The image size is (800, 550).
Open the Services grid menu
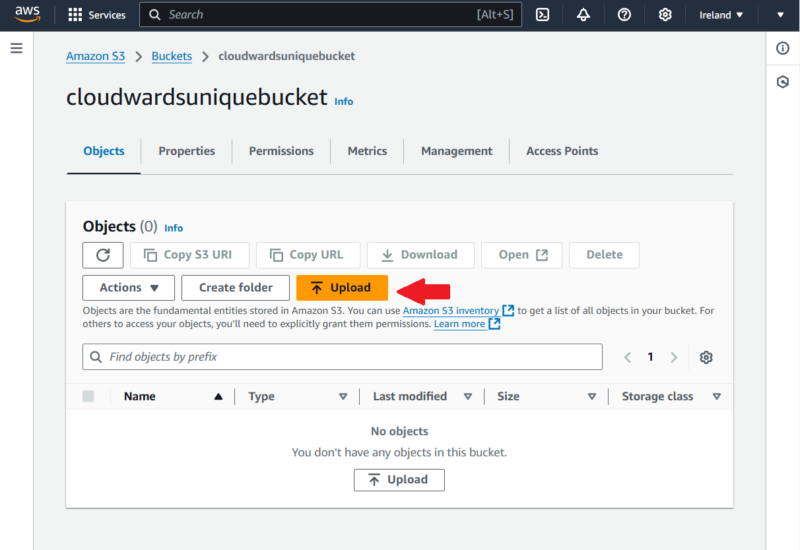pyautogui.click(x=96, y=15)
